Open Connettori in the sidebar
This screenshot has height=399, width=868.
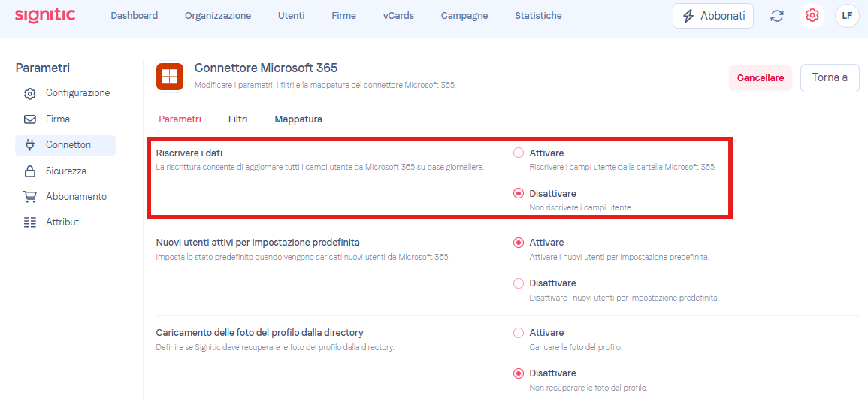coord(65,145)
